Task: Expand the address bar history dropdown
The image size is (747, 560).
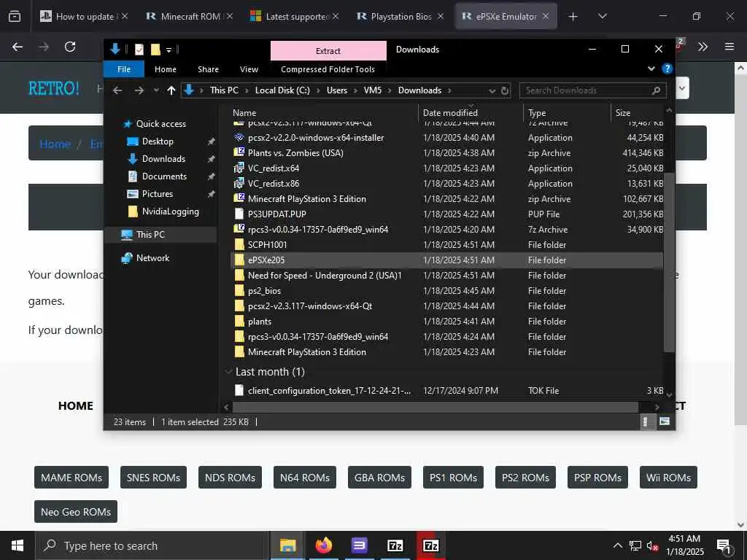Action: [492, 90]
